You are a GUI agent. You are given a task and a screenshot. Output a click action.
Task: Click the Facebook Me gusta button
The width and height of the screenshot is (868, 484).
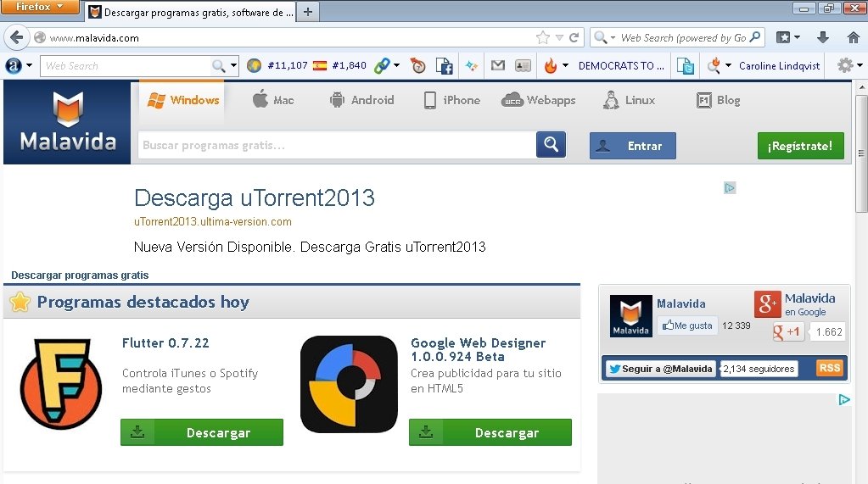pyautogui.click(x=687, y=325)
